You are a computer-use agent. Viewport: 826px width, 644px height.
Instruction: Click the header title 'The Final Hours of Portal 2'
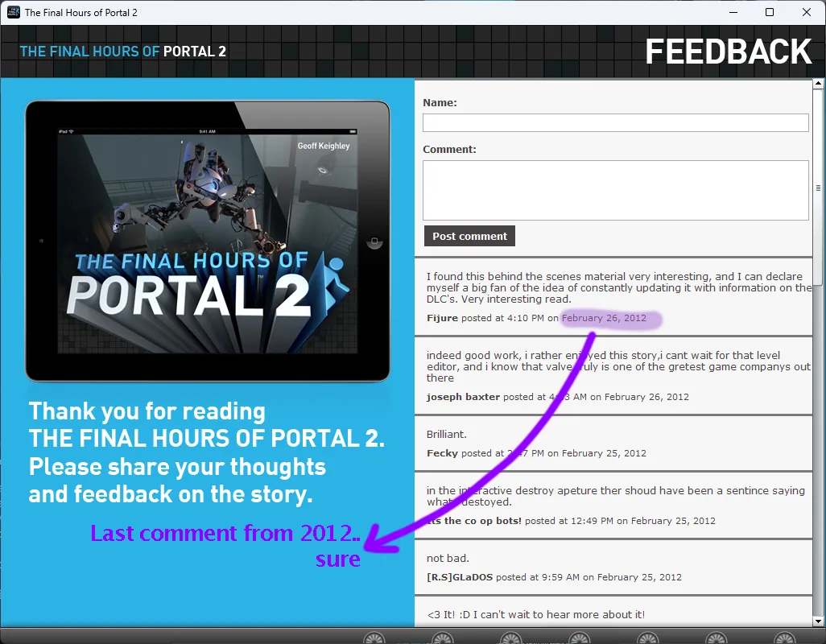coord(122,52)
